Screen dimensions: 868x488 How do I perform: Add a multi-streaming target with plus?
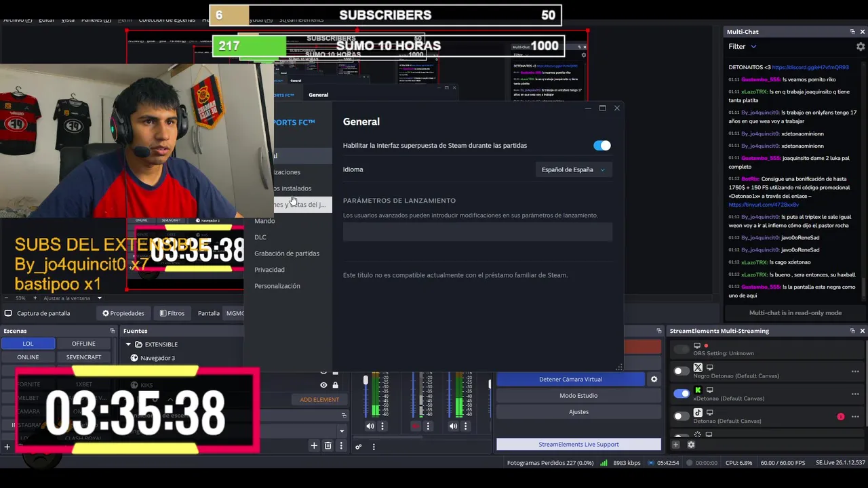675,445
